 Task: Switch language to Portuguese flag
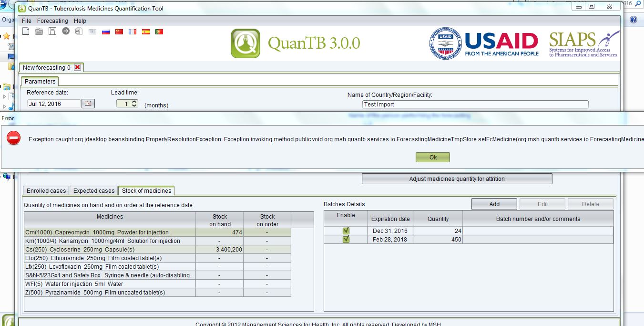tap(159, 32)
